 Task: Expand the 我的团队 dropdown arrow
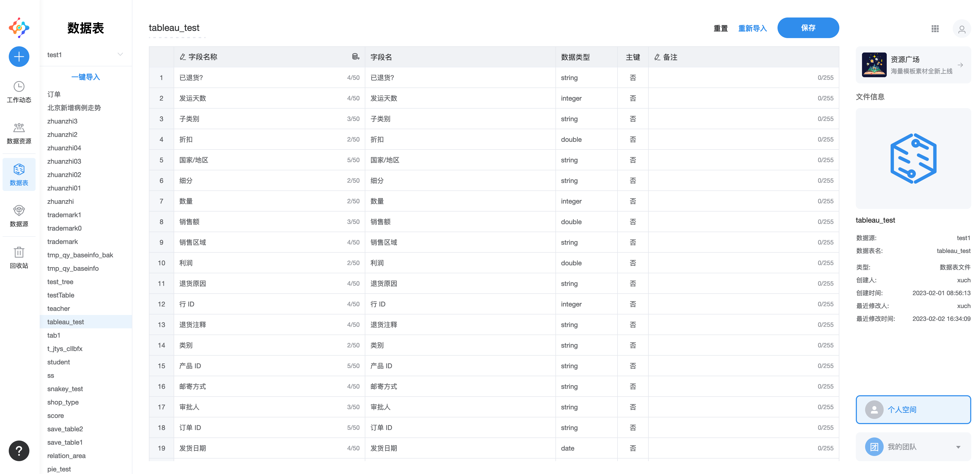958,447
